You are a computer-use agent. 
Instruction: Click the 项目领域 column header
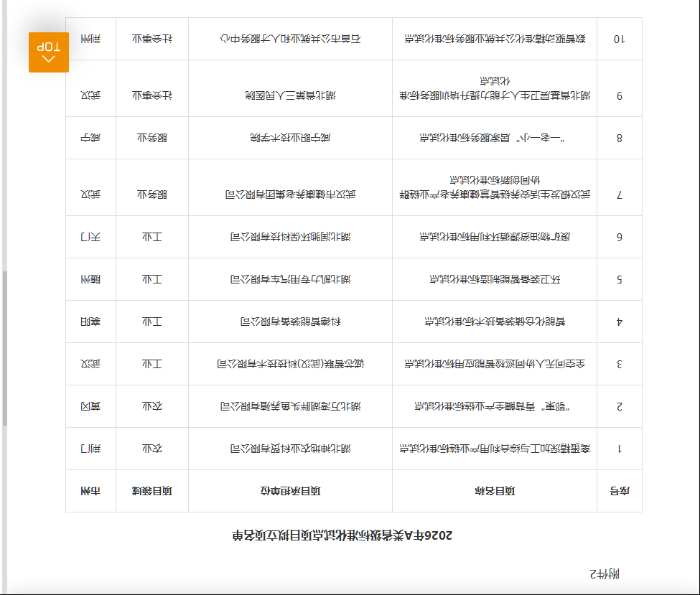click(151, 491)
